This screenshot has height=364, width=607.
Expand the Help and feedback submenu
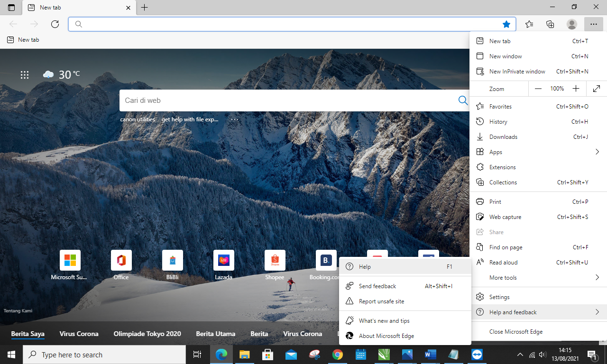coord(597,312)
